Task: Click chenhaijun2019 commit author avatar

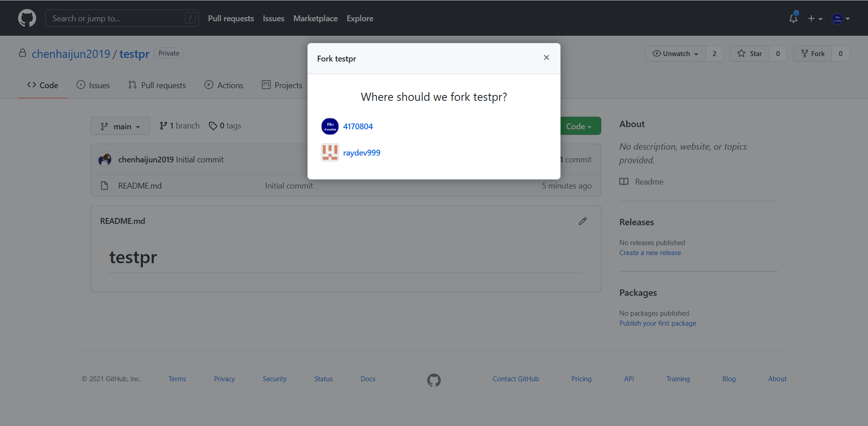Action: 105,160
